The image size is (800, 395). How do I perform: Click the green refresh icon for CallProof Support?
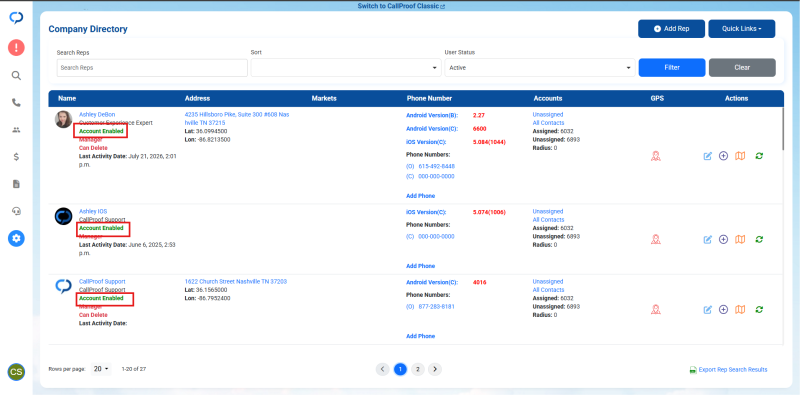(x=759, y=309)
